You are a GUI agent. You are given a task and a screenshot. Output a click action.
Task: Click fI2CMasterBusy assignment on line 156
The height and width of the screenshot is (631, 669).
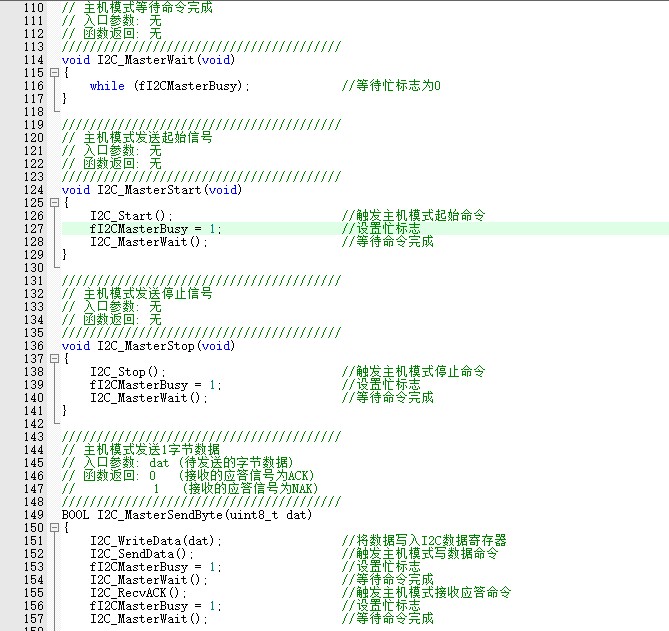[x=155, y=606]
